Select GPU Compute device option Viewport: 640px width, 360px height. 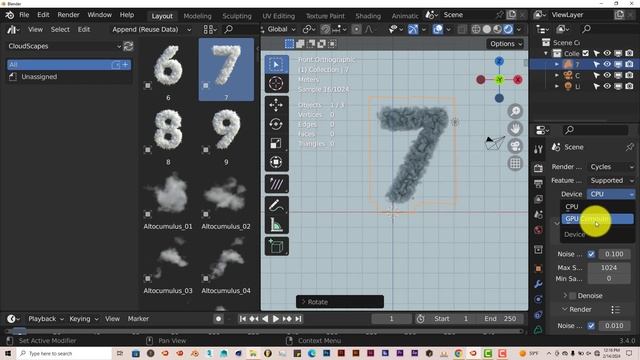(598, 219)
